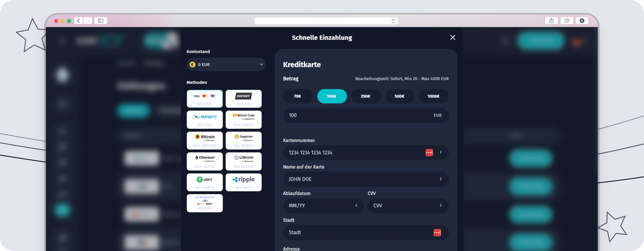Set amount to 1000€

coord(434,96)
